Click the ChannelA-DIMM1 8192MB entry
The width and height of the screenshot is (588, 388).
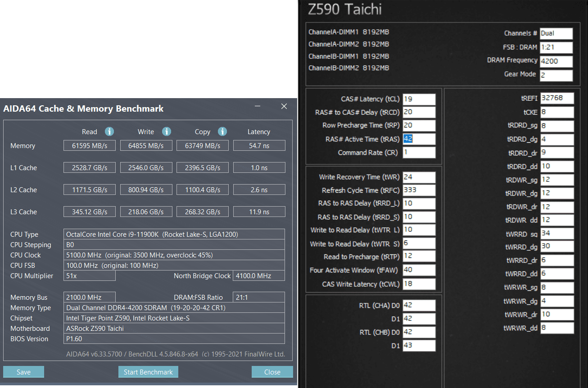point(349,32)
